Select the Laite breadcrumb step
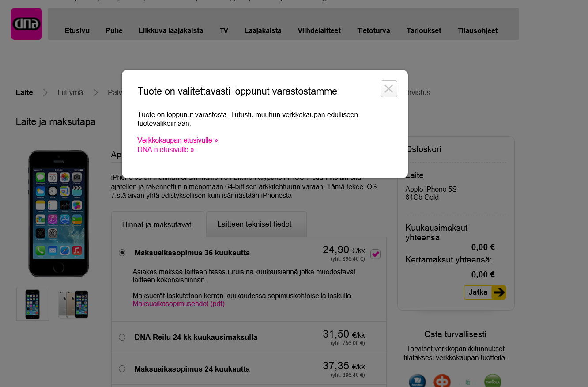 click(24, 92)
